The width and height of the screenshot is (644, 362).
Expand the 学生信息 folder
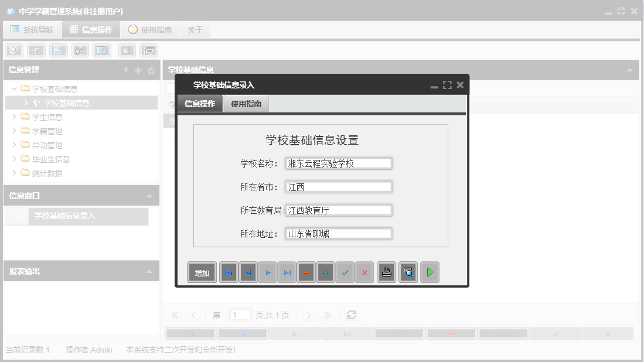13,117
